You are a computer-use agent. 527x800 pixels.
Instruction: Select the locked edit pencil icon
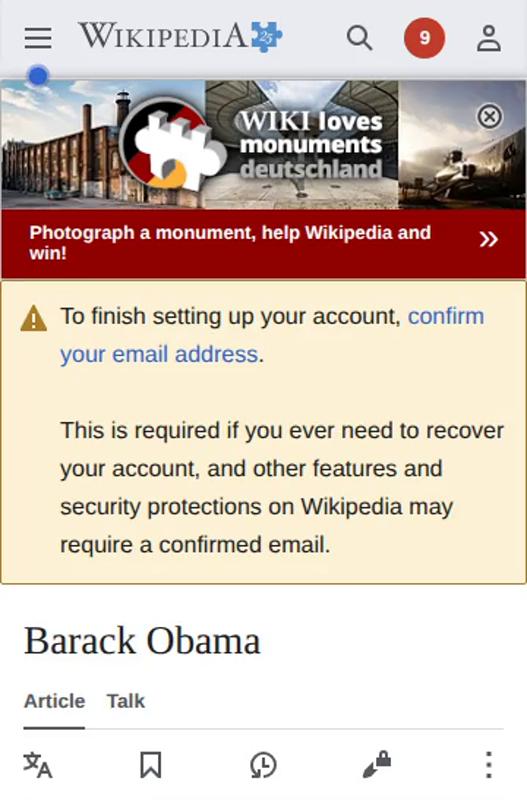click(377, 764)
